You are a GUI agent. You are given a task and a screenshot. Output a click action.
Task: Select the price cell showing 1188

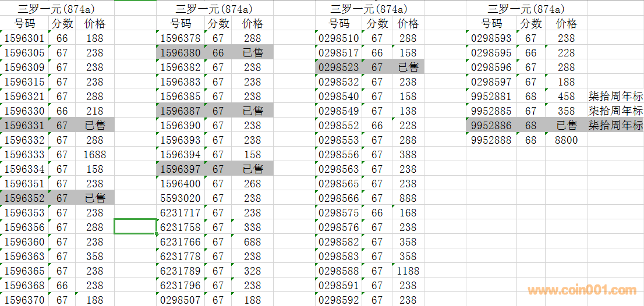(x=408, y=271)
